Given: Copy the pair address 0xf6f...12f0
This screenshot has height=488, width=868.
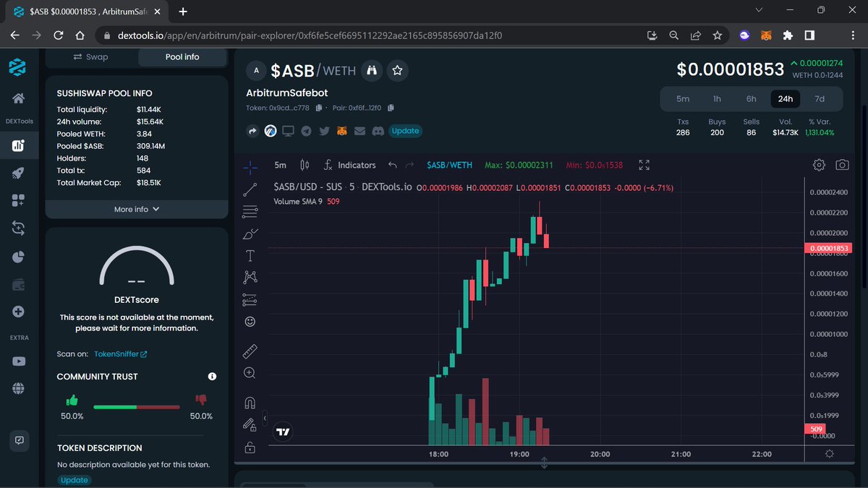Looking at the screenshot, I should pyautogui.click(x=391, y=108).
